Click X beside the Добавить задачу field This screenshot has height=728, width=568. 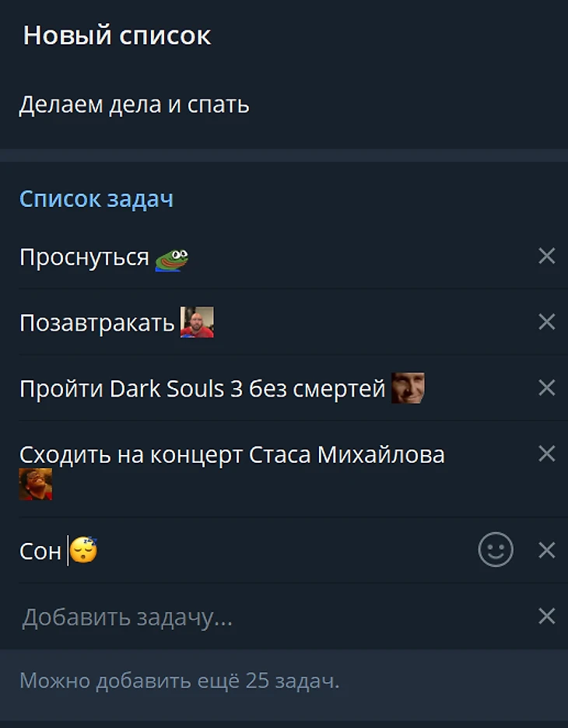click(x=547, y=616)
